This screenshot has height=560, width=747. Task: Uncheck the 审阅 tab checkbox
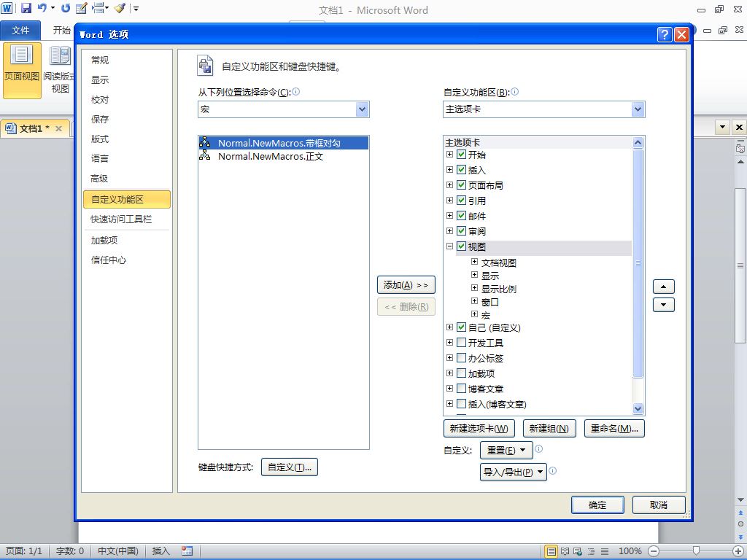(461, 231)
